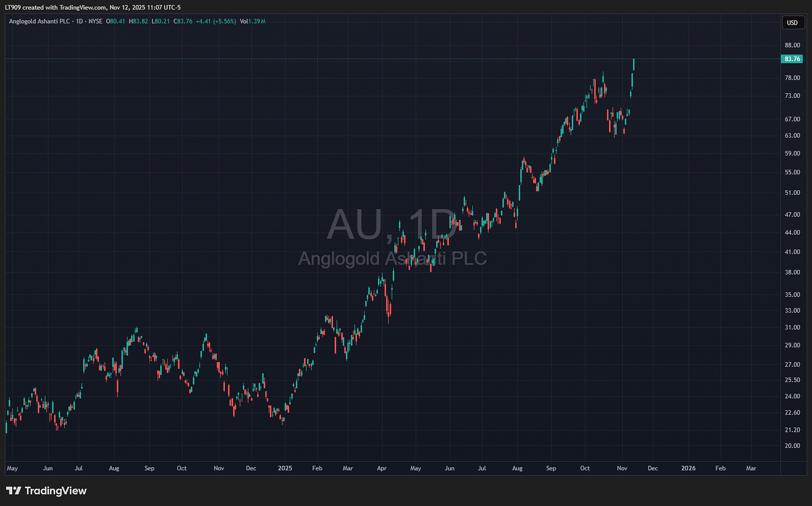This screenshot has width=812, height=506.
Task: Click the close value C83.76
Action: 183,21
